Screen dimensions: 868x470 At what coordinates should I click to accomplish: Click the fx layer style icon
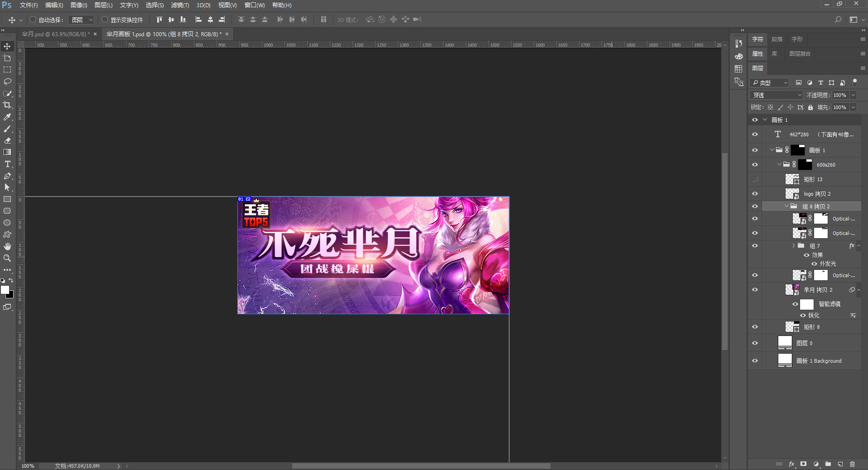[x=791, y=464]
